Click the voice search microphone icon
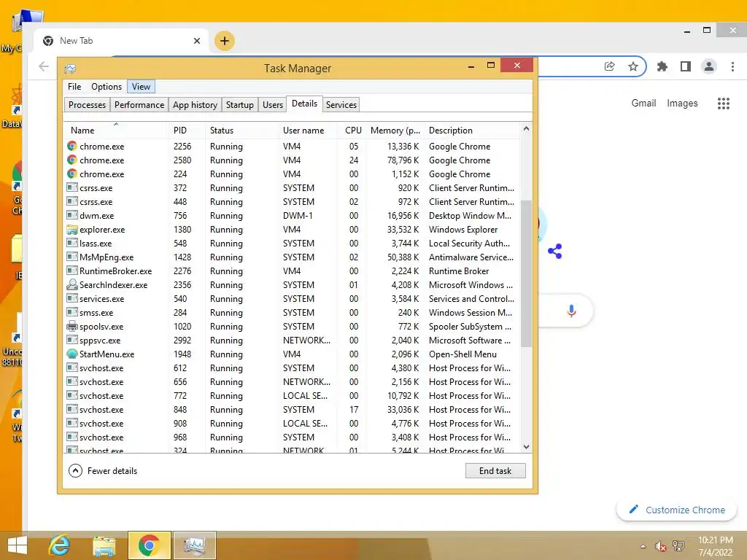The width and height of the screenshot is (747, 560). click(571, 311)
